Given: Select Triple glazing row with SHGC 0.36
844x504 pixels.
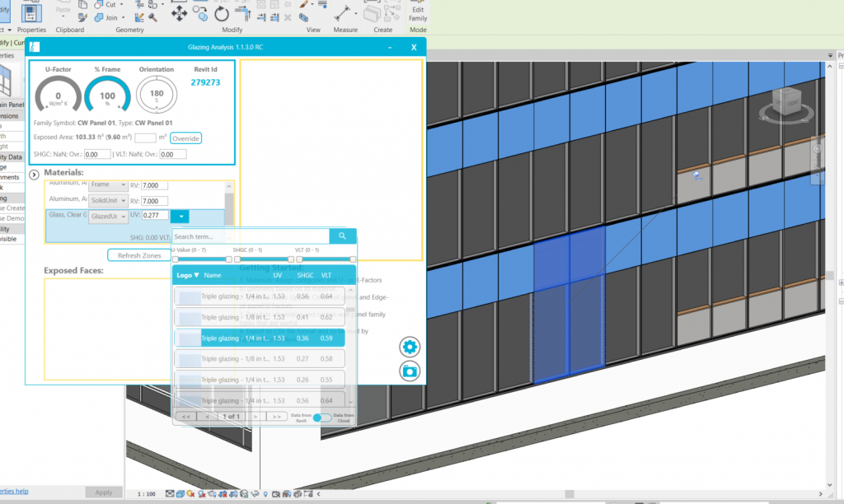Looking at the screenshot, I should point(260,338).
